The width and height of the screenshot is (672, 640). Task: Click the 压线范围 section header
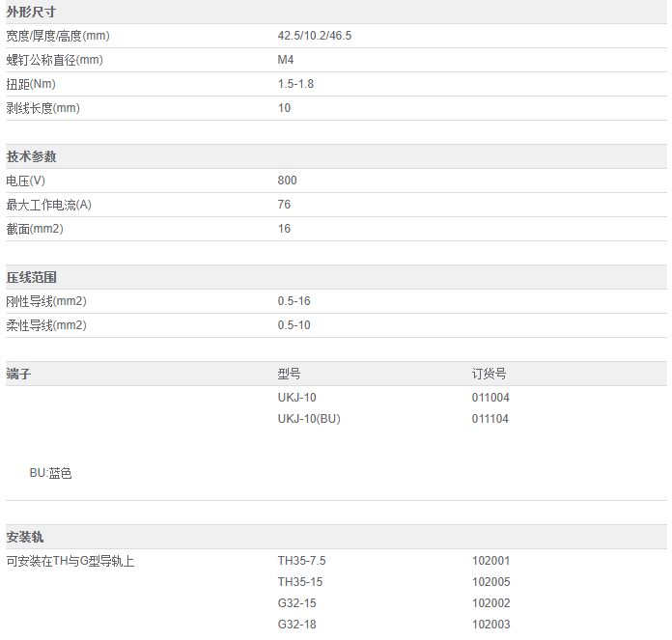click(31, 277)
